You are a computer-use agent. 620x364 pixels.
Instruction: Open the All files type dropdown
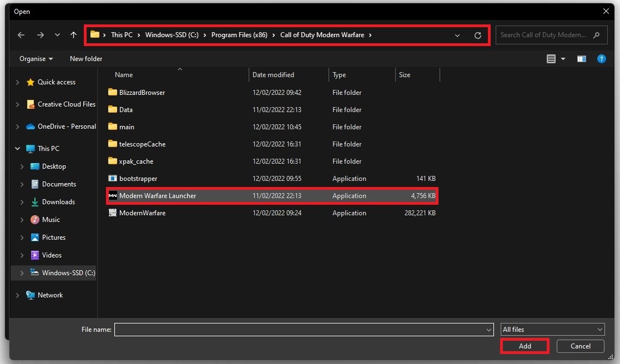[552, 330]
